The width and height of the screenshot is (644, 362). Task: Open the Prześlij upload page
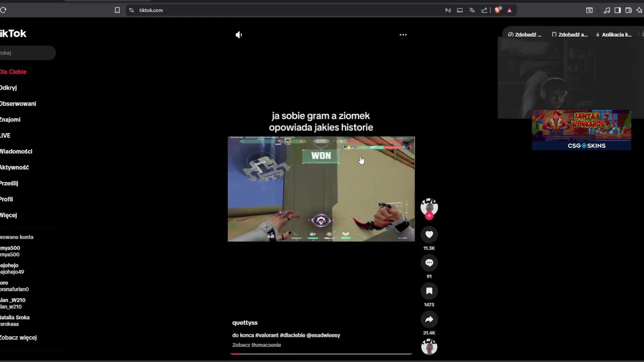(9, 184)
